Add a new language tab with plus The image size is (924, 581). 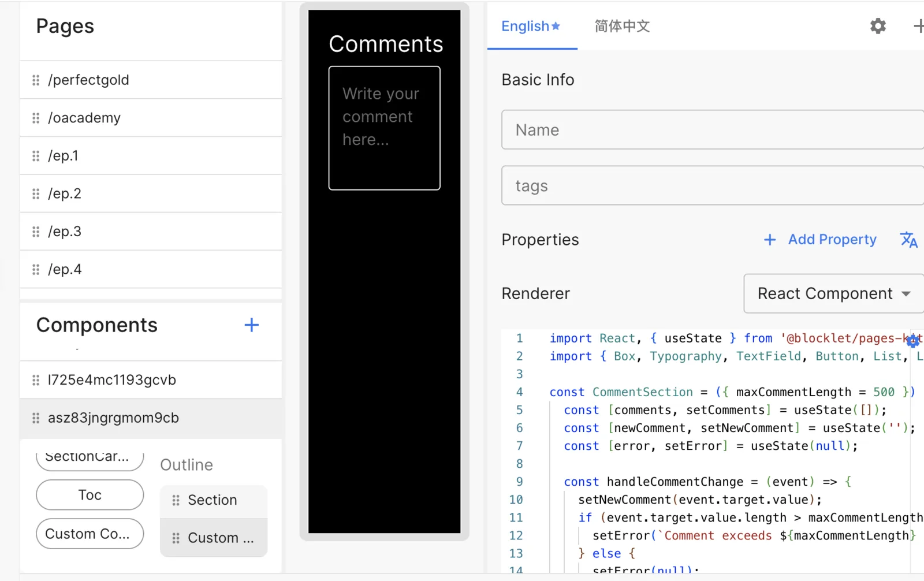(x=918, y=26)
